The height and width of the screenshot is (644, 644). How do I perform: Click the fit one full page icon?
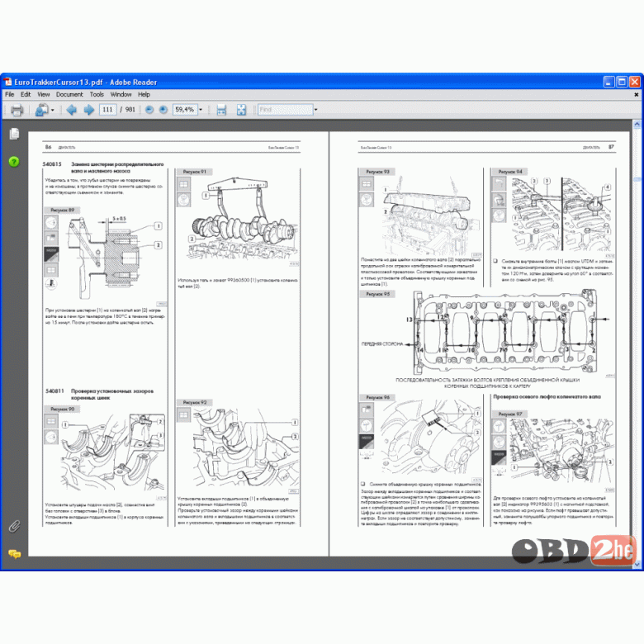241,110
